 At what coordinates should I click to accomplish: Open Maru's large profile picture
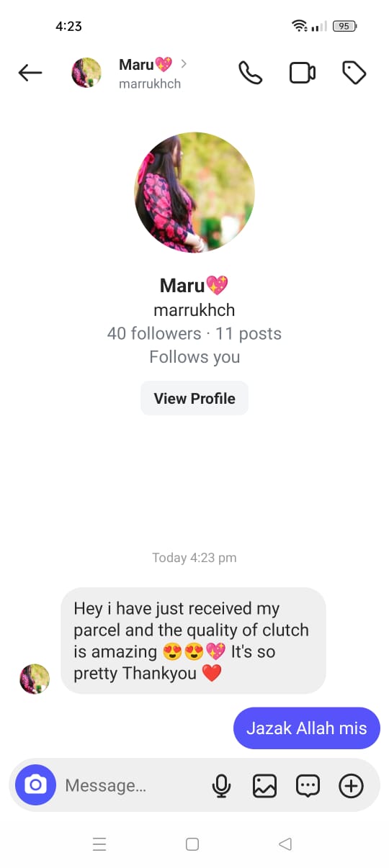pos(194,192)
